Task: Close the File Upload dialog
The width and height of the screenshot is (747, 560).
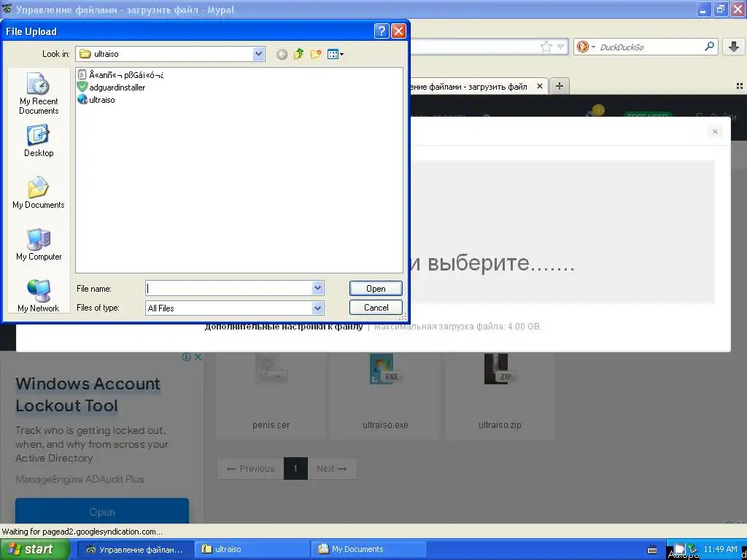Action: (398, 31)
